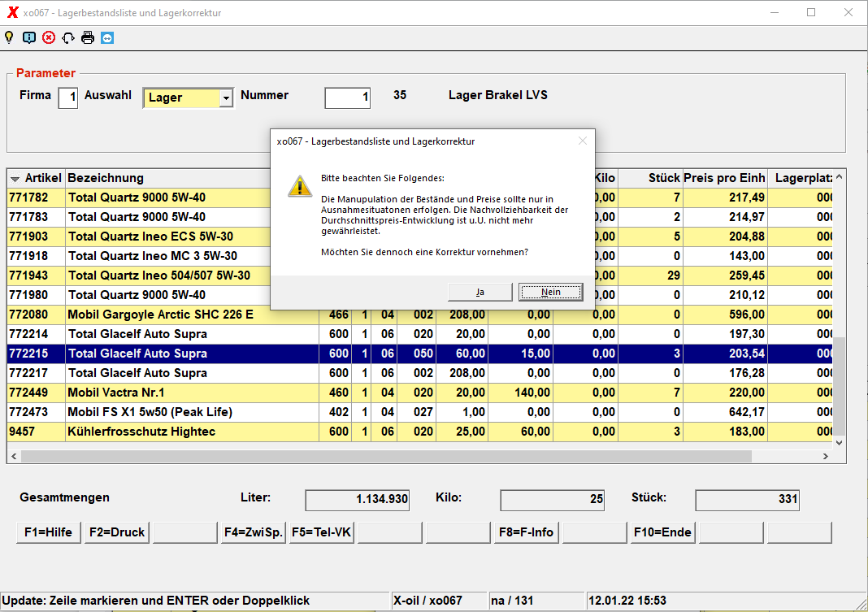Click the red circled X cancel icon
The height and width of the screenshot is (612, 868).
(x=49, y=37)
